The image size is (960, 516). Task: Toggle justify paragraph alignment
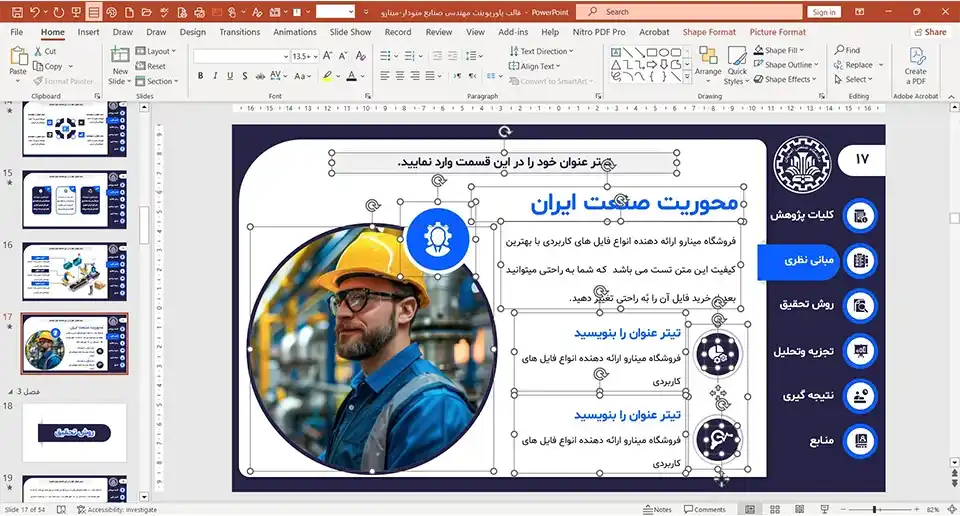430,76
